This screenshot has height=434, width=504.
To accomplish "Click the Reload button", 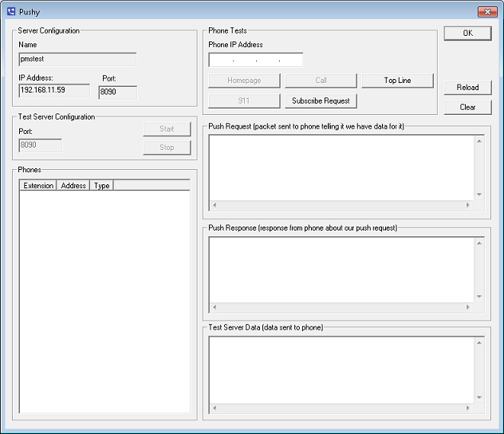I will point(467,88).
